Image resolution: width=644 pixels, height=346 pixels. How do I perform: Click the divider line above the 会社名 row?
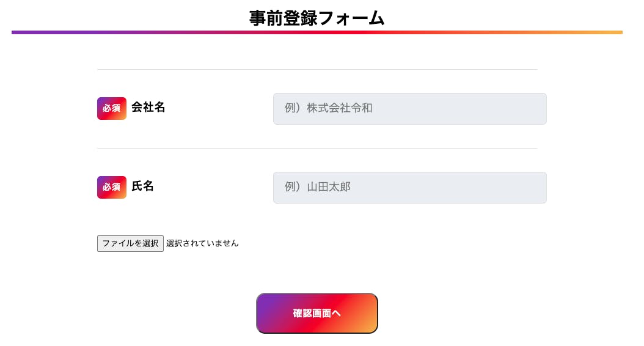click(x=317, y=70)
